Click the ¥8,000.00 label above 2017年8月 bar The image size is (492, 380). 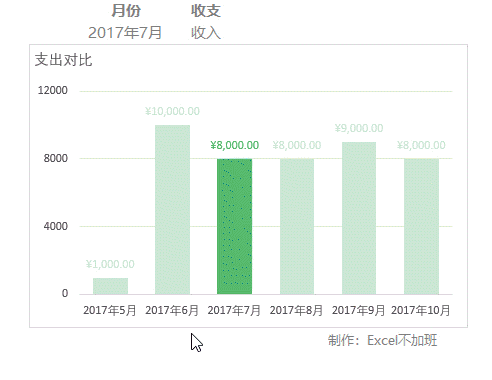tap(297, 145)
